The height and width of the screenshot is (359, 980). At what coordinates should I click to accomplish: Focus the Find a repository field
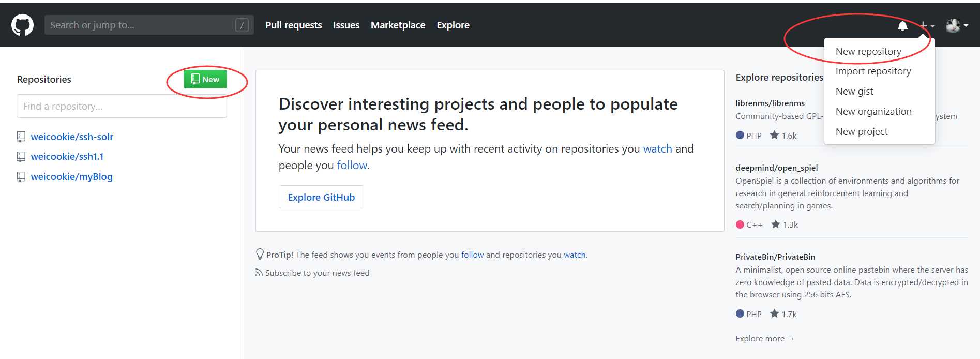pyautogui.click(x=122, y=106)
